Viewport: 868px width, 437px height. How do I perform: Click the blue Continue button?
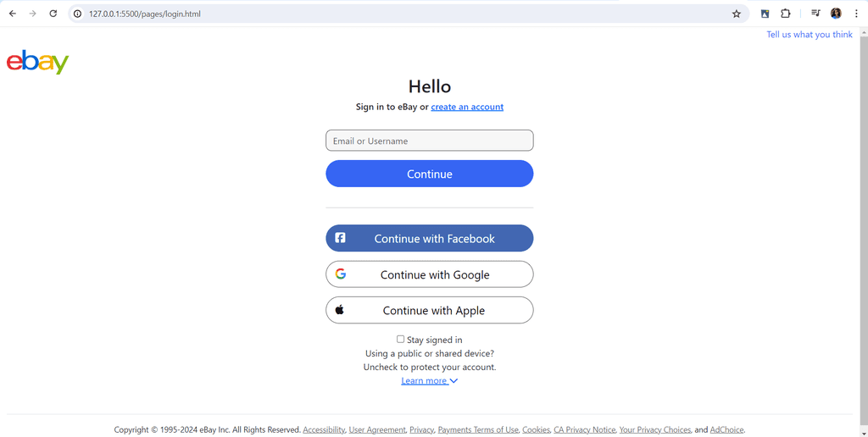[x=430, y=174]
